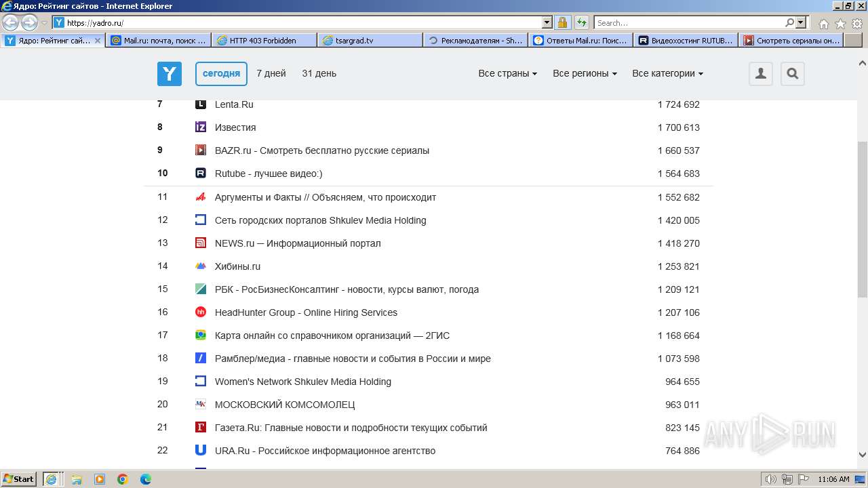Open the Windows Start button
The image size is (868, 488).
(x=19, y=479)
